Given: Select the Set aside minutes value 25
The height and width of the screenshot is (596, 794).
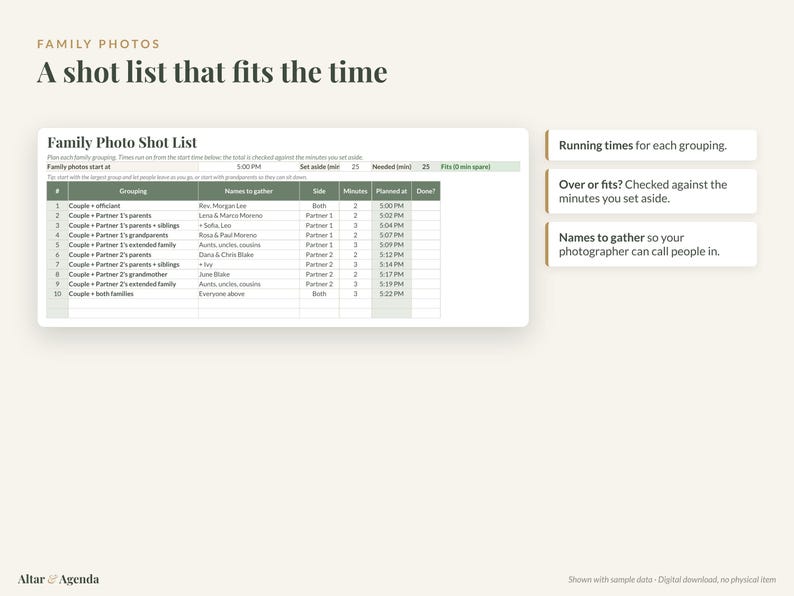Looking at the screenshot, I should coord(355,167).
